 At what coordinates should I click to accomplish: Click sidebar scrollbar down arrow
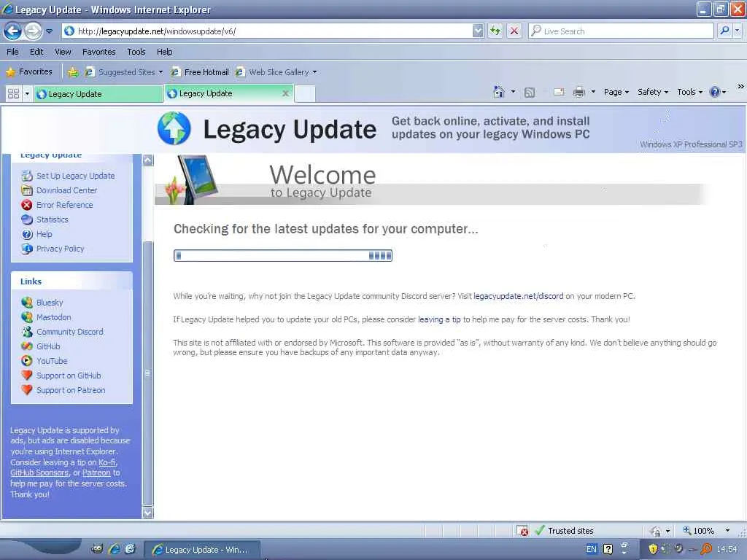point(147,513)
